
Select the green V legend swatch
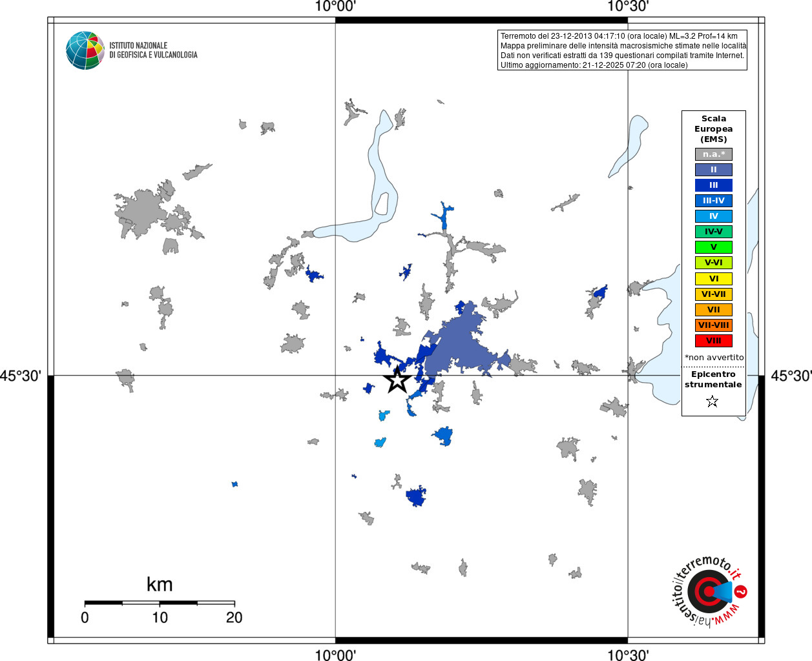[714, 247]
